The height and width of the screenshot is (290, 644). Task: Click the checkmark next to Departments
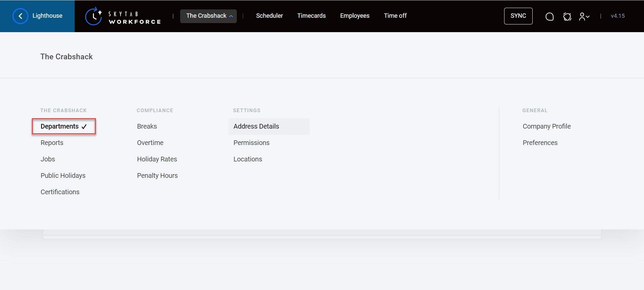84,127
